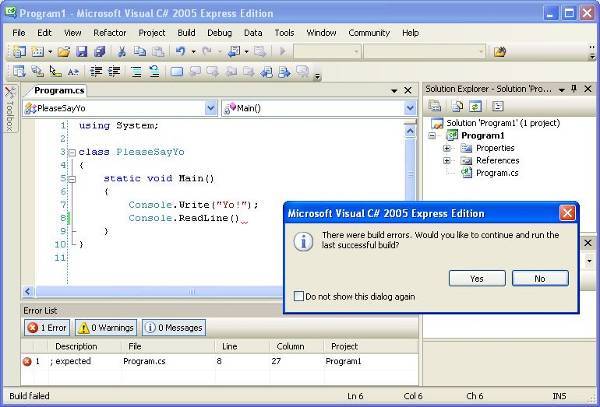
Task: Open the Navigate Backward dropdown arrow
Action: [246, 52]
